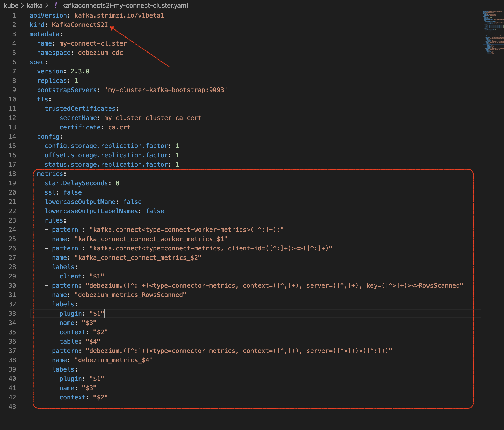Image resolution: width=504 pixels, height=430 pixels.
Task: Open the kafka breadcrumb folder
Action: 34,5
